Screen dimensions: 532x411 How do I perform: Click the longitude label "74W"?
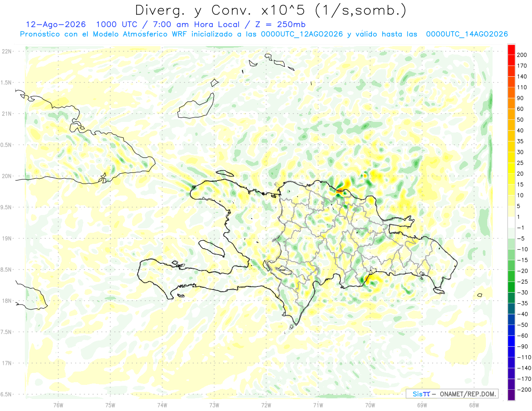pyautogui.click(x=162, y=404)
